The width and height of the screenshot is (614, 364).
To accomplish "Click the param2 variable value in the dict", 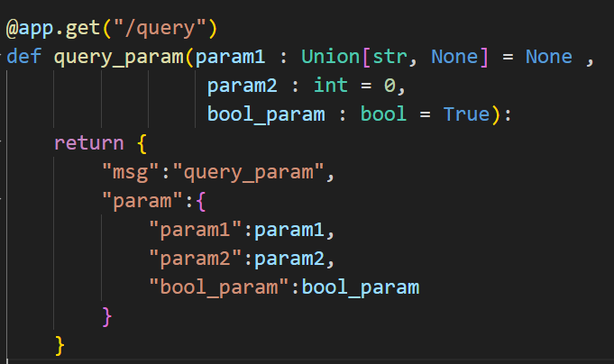I will (x=289, y=259).
